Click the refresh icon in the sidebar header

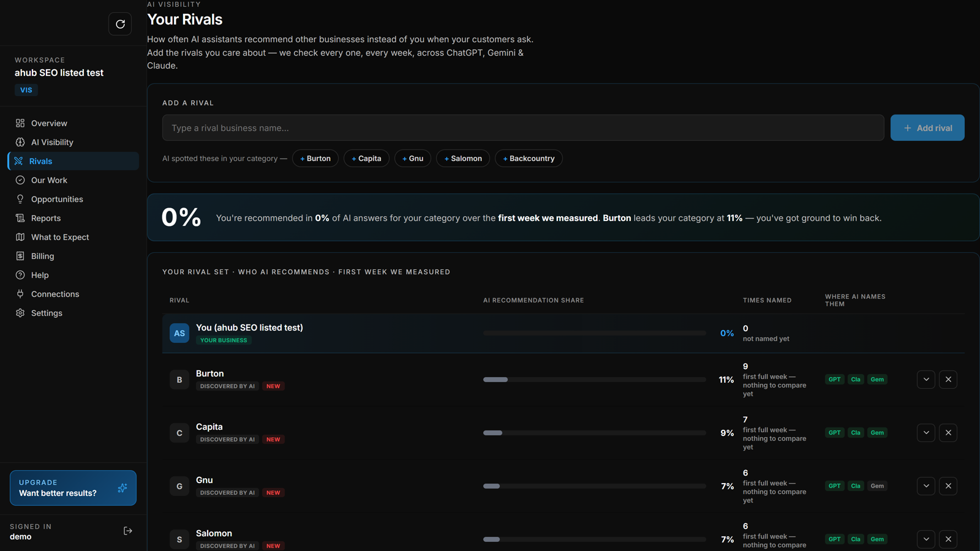120,24
